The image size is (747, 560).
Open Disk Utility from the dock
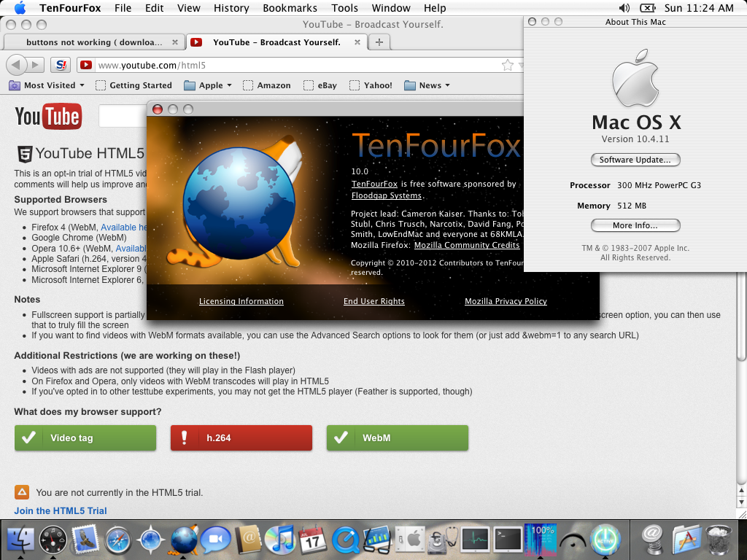click(x=443, y=540)
